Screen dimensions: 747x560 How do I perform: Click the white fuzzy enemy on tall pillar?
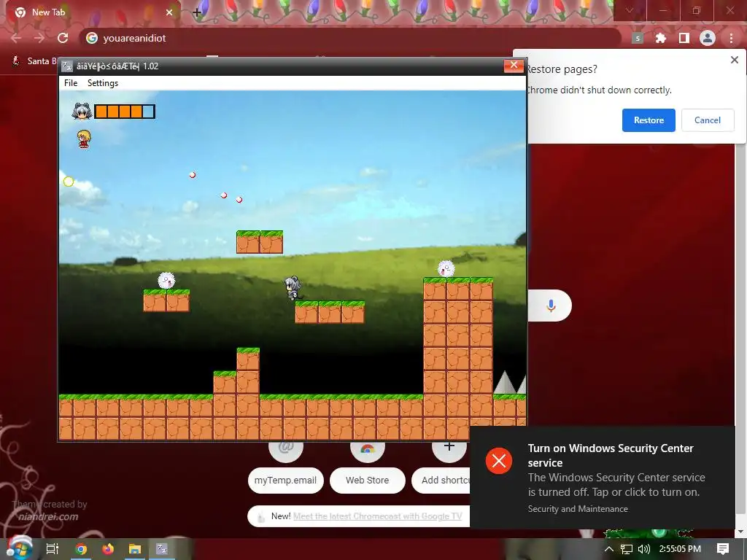(446, 269)
